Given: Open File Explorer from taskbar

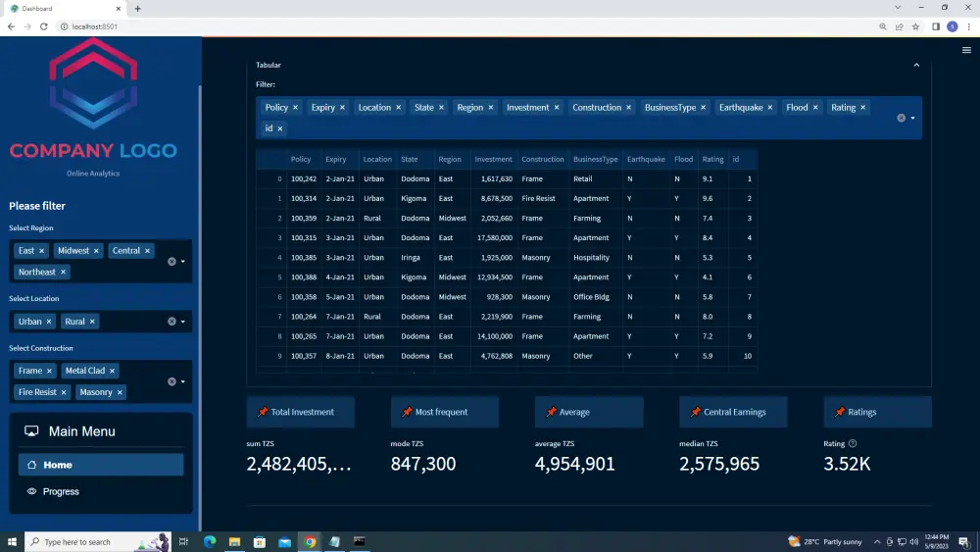Looking at the screenshot, I should (234, 541).
